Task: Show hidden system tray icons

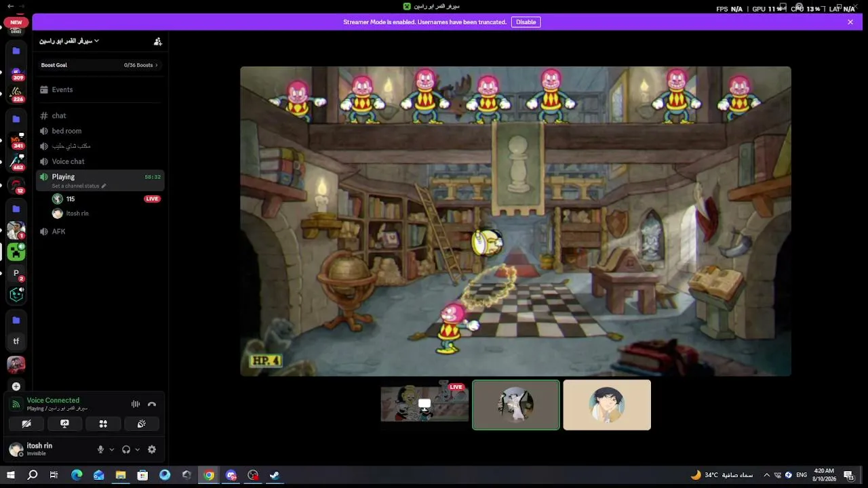Action: point(766,475)
